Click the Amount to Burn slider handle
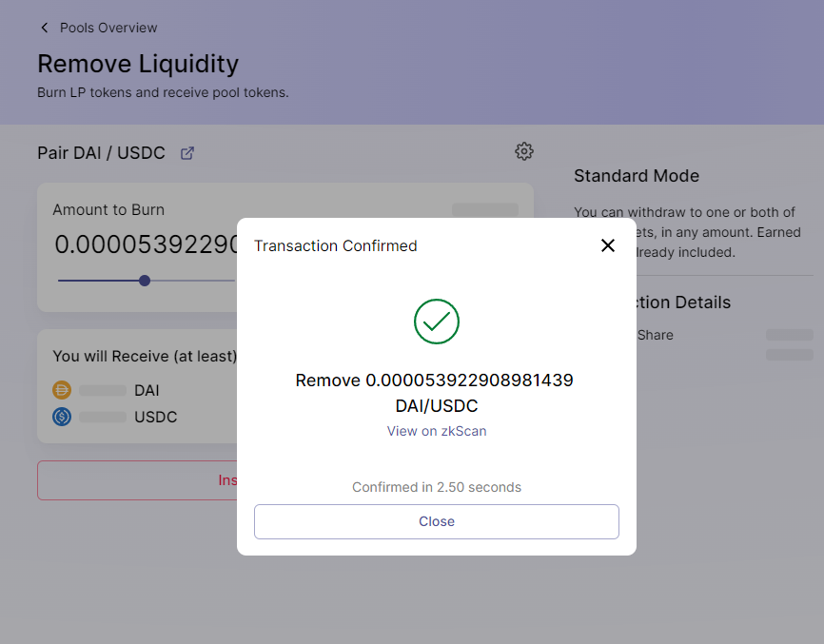 [145, 281]
